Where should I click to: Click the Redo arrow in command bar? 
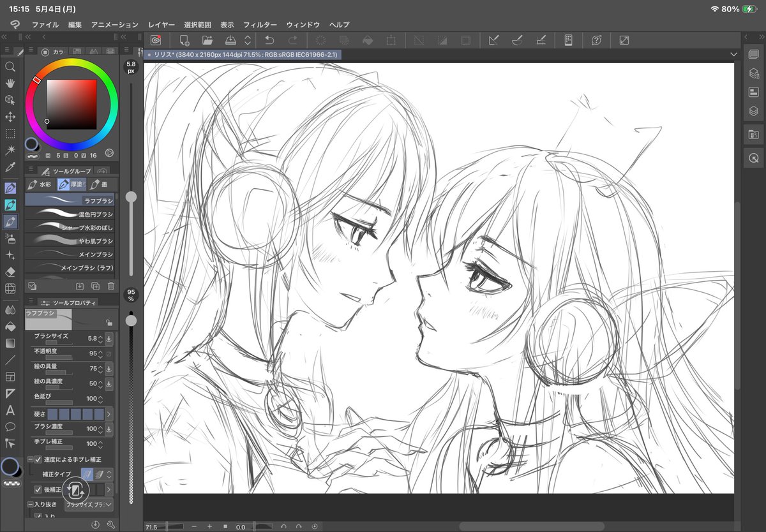[x=292, y=40]
